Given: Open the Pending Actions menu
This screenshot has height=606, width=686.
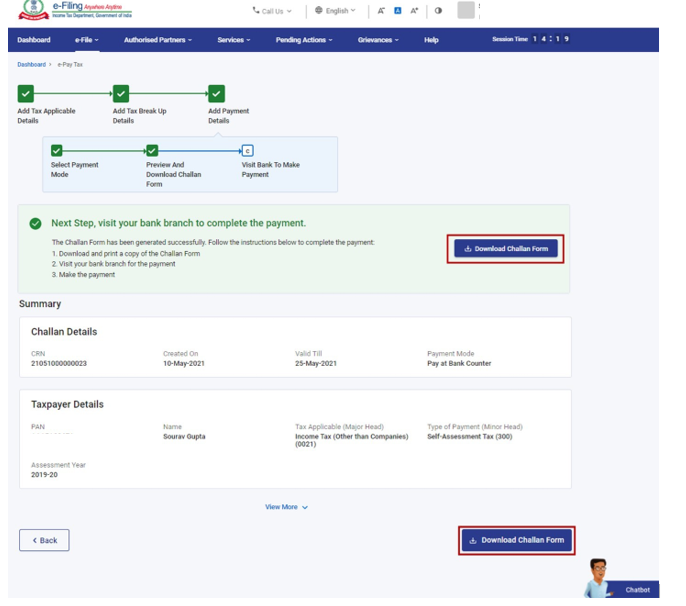Looking at the screenshot, I should click(305, 40).
